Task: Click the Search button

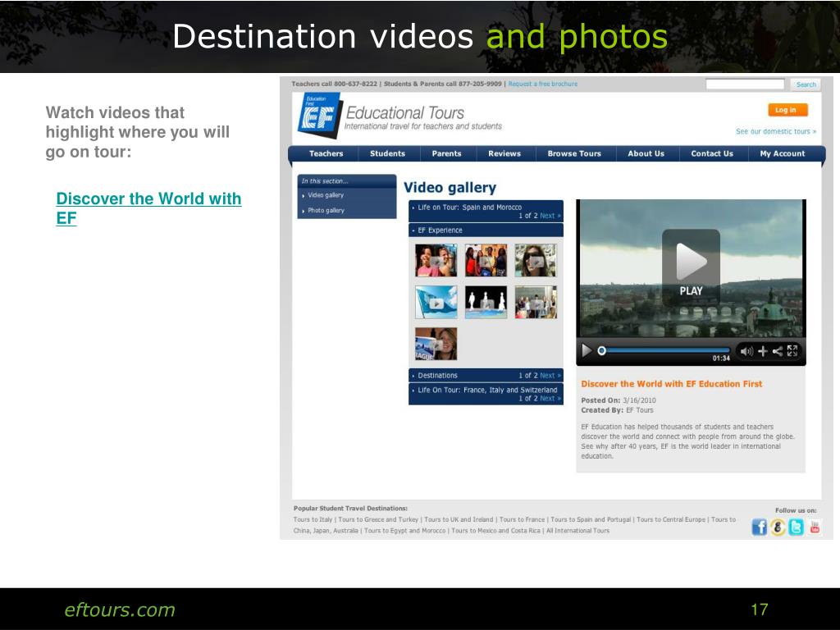Action: [806, 84]
